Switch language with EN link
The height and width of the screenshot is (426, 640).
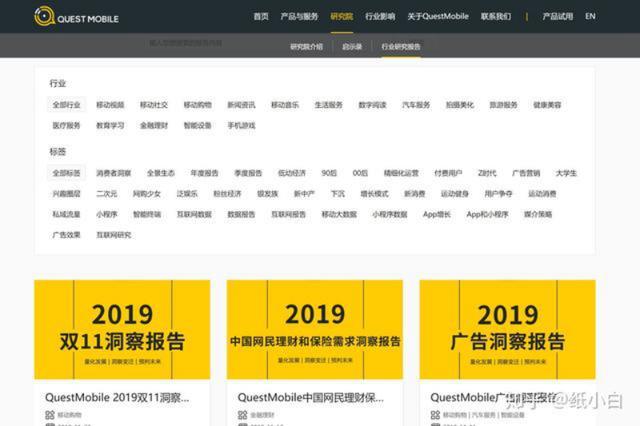[x=590, y=16]
